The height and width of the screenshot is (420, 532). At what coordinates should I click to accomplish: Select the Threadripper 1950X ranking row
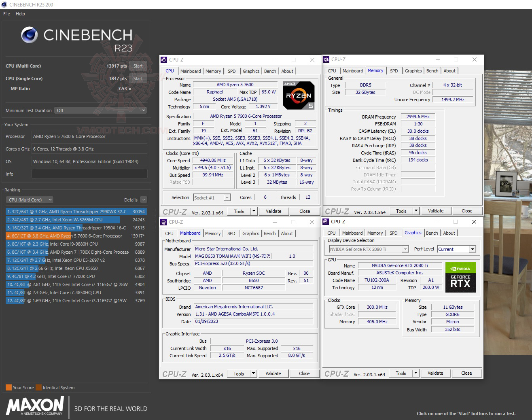click(76, 228)
